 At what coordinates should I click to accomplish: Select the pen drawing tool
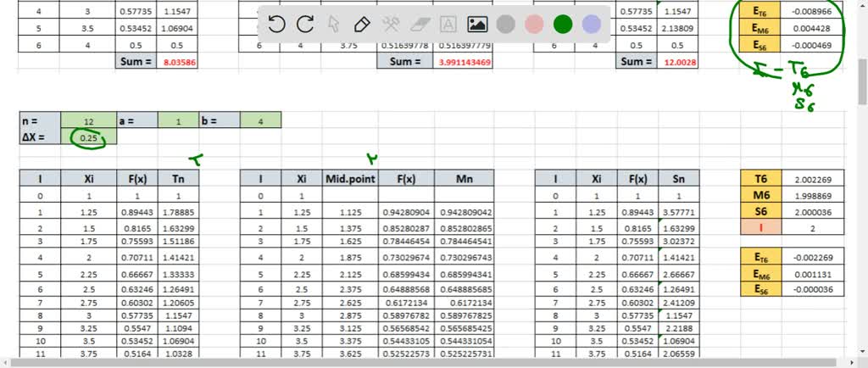362,25
